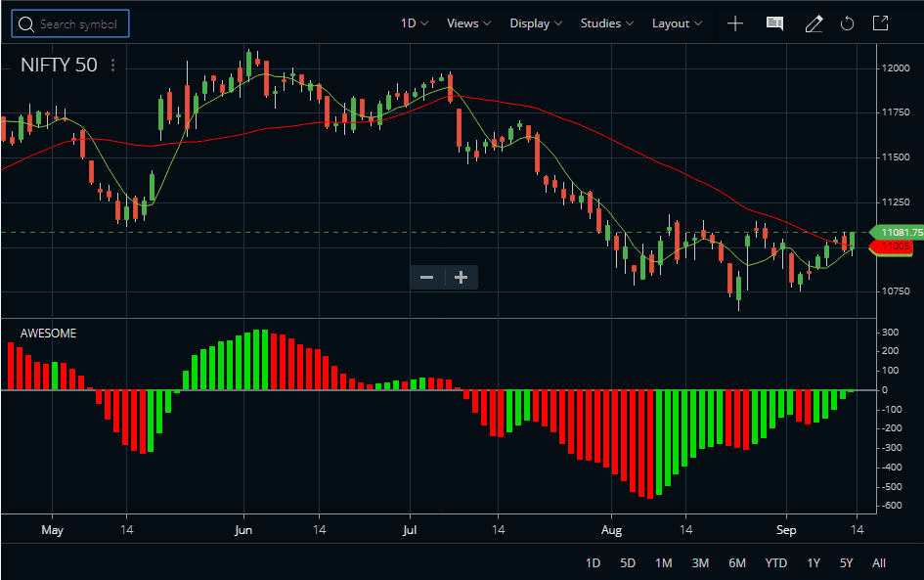Select the 1M range button

(x=664, y=563)
